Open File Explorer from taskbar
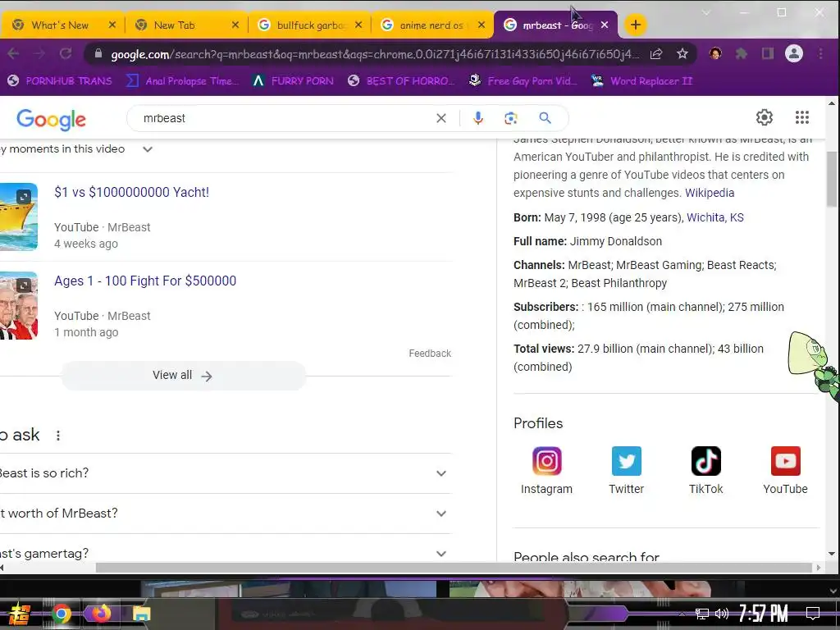Image resolution: width=840 pixels, height=630 pixels. click(141, 614)
